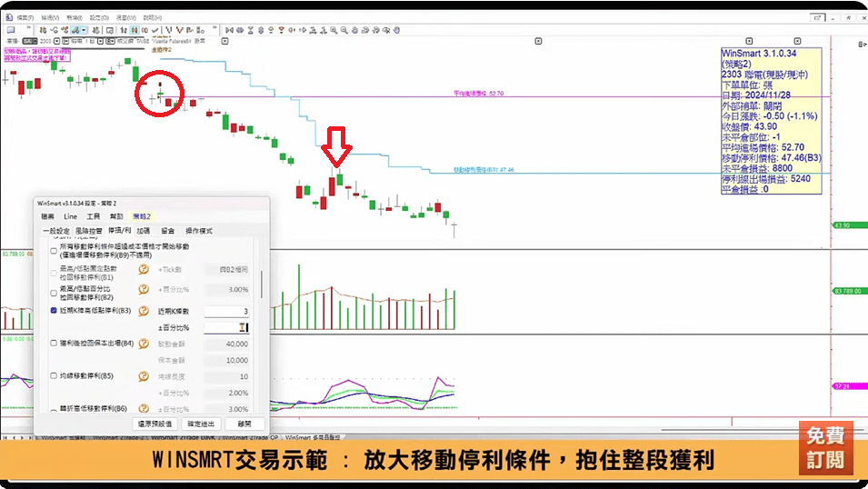Click first sheet navigation arrow at bottom left
The height and width of the screenshot is (489, 868).
tap(5, 437)
